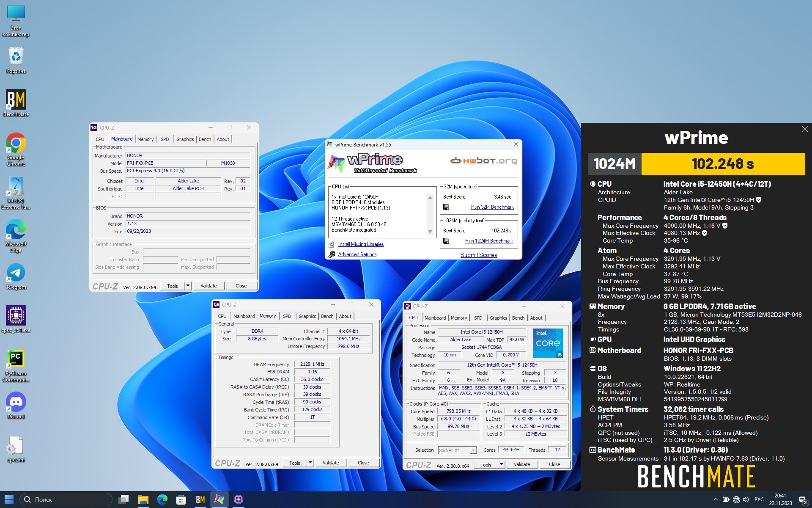Open Memory tab in Mainboard CPU-Z window
This screenshot has height=508, width=812.
[x=145, y=139]
